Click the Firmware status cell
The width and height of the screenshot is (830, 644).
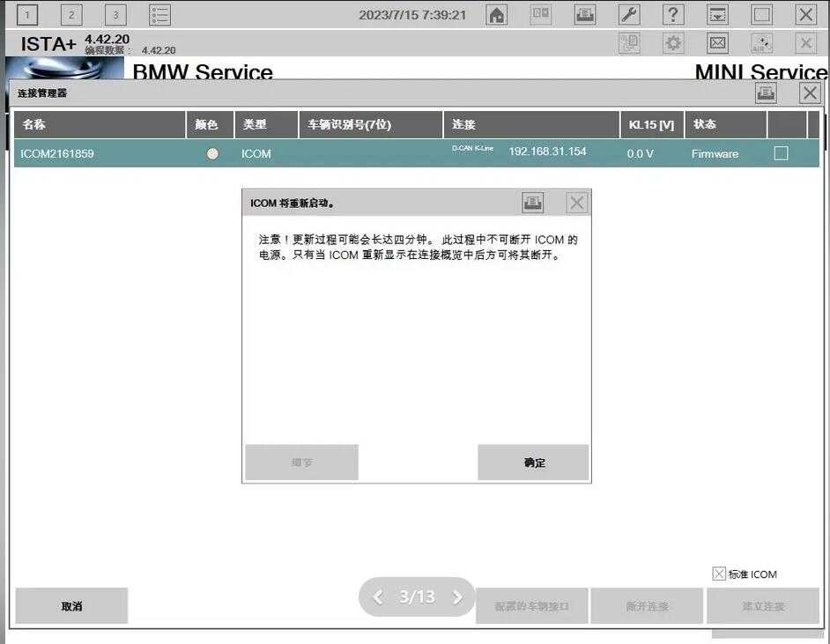click(715, 153)
